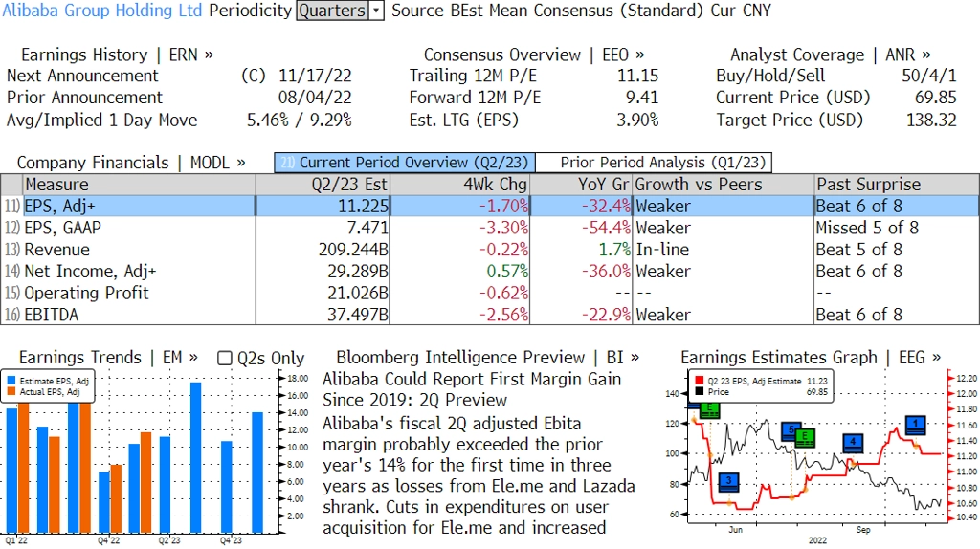This screenshot has height=549, width=980.
Task: Click the 4Wk Chg column header
Action: tap(460, 185)
